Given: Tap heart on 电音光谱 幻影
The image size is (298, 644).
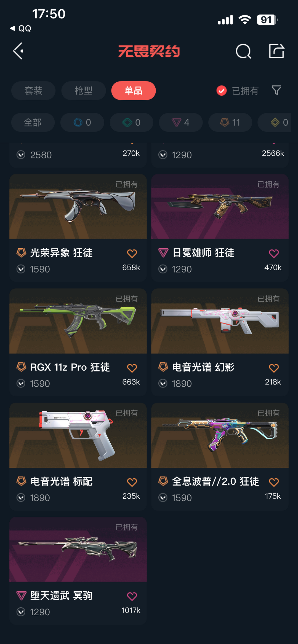Looking at the screenshot, I should click(x=274, y=368).
